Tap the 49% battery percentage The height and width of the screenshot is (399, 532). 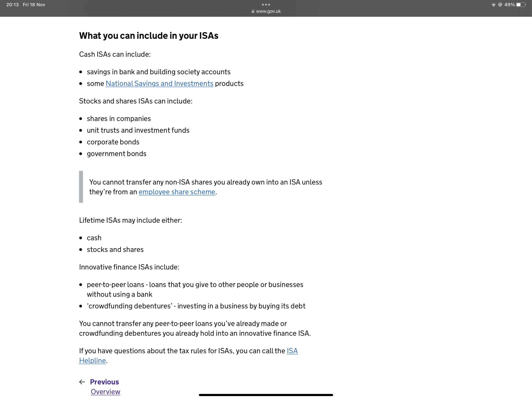509,5
